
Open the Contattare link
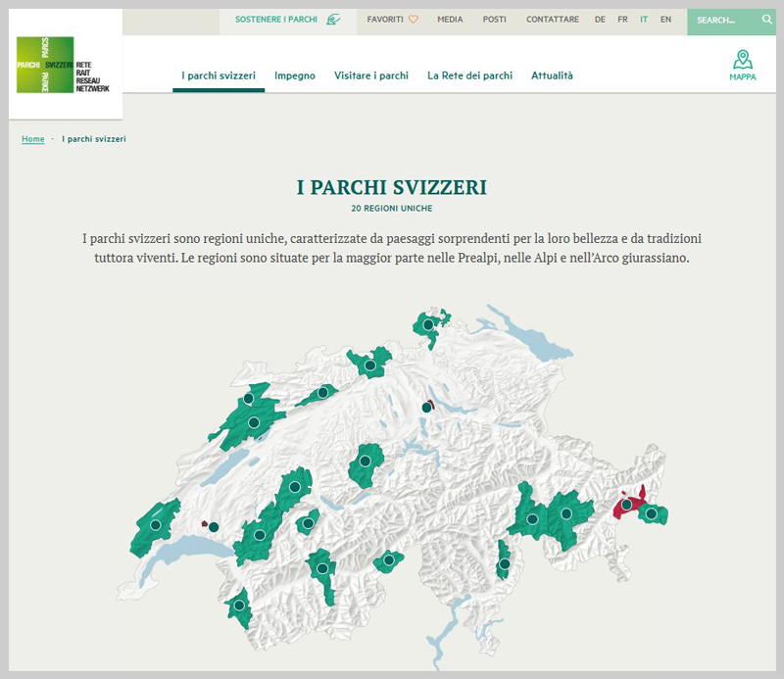click(552, 19)
